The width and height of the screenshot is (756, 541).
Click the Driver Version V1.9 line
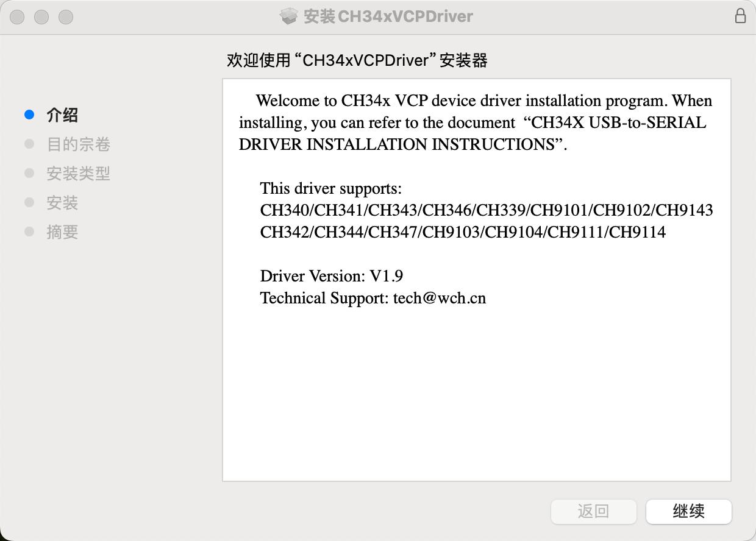(x=332, y=276)
